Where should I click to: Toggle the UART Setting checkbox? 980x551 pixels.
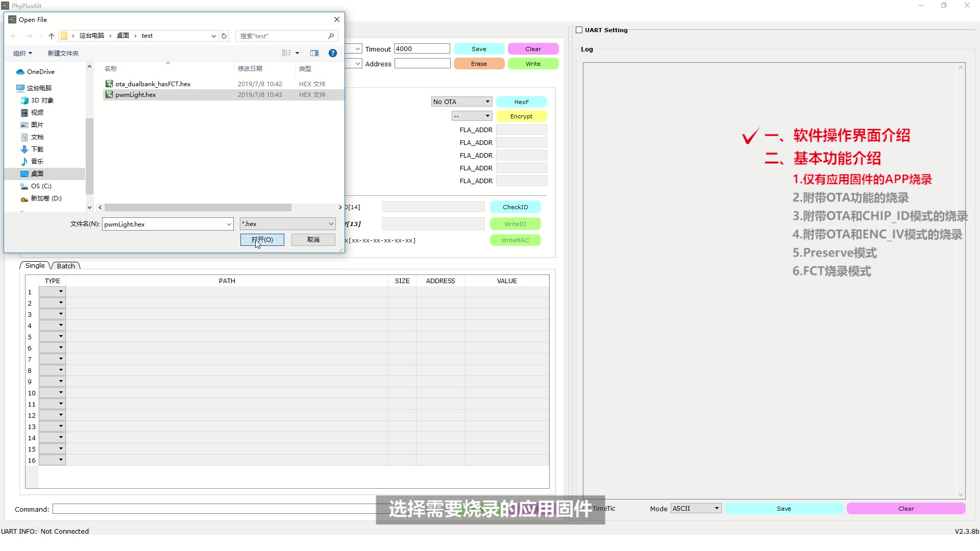point(579,30)
